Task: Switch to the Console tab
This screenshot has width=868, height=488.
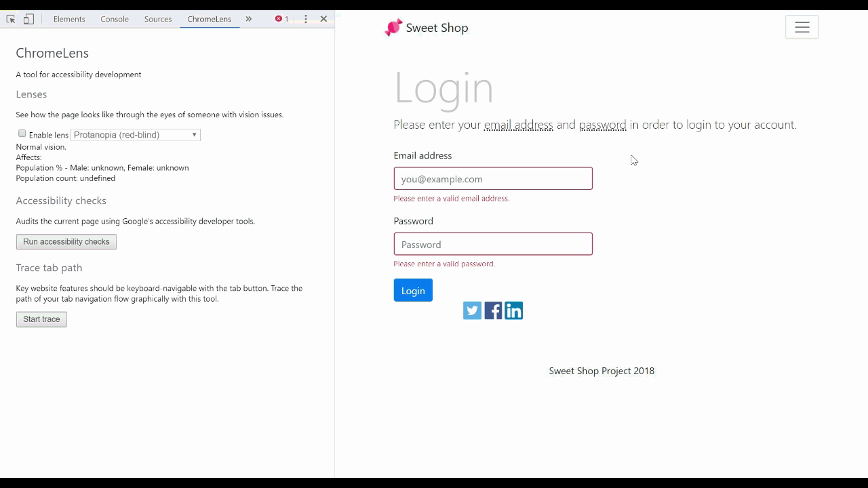Action: 115,19
